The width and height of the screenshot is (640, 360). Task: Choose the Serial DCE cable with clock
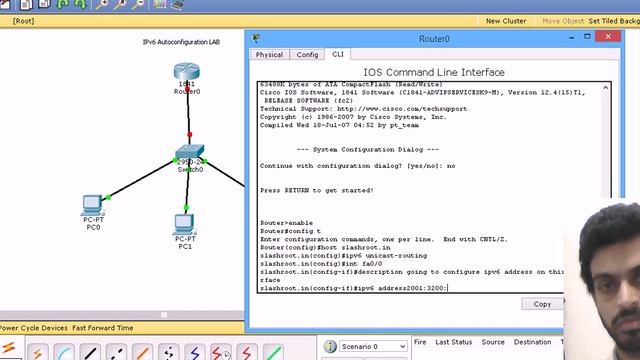pos(221,352)
